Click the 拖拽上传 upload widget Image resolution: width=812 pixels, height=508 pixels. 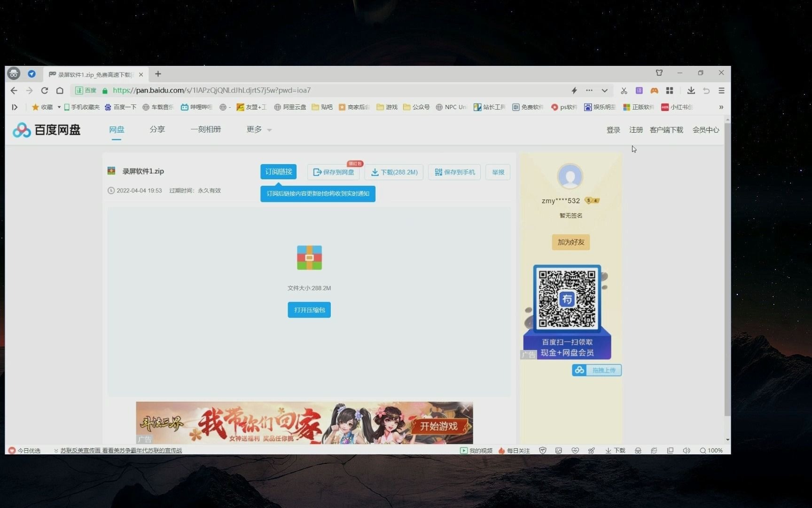pos(597,370)
